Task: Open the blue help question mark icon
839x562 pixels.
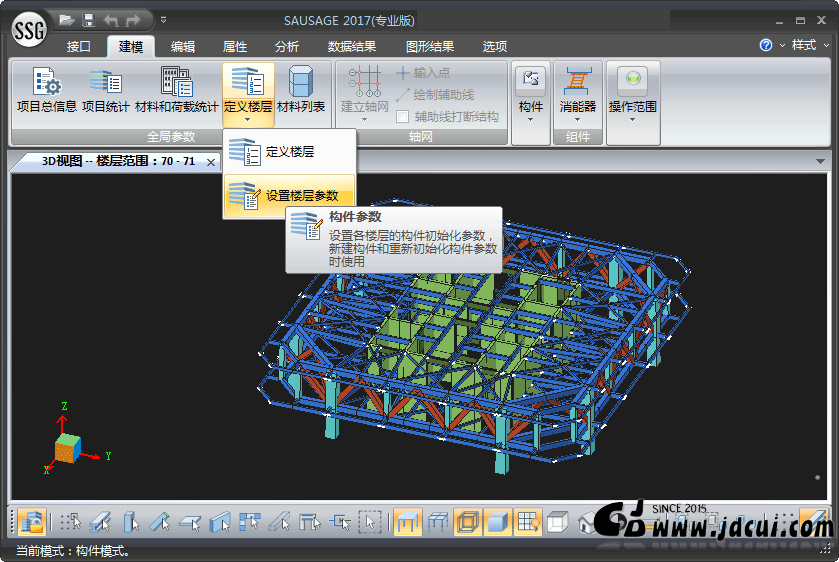Action: [766, 45]
